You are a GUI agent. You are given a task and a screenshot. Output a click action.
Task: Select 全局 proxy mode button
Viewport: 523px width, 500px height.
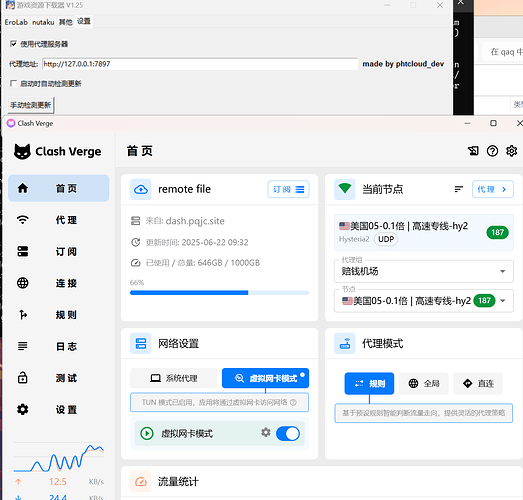coord(424,384)
